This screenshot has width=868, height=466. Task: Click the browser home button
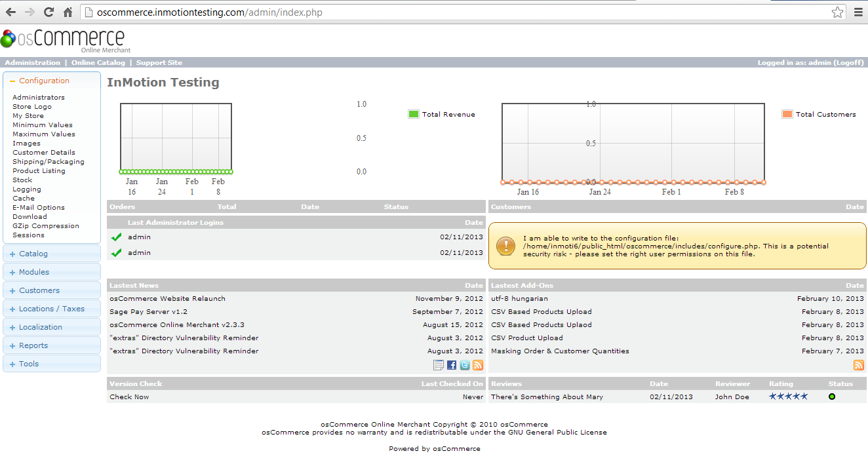click(68, 12)
